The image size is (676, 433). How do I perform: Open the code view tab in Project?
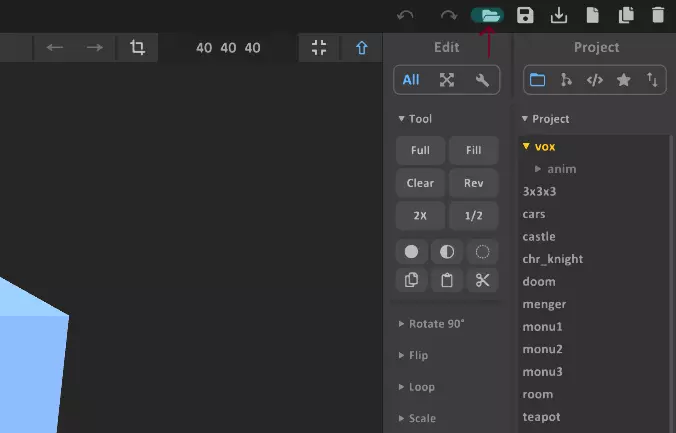coord(594,80)
